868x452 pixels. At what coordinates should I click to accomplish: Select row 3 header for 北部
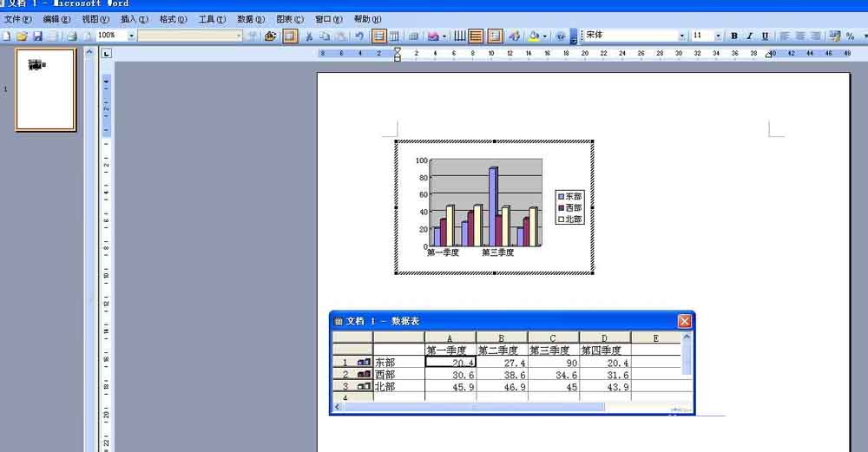pos(352,387)
